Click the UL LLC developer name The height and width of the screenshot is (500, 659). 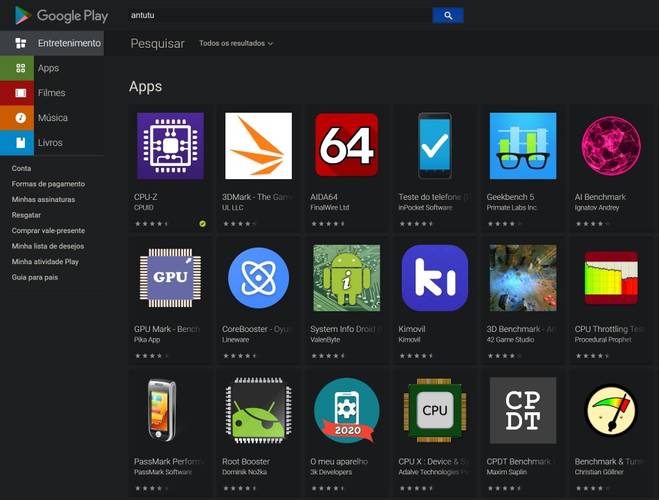pos(232,208)
